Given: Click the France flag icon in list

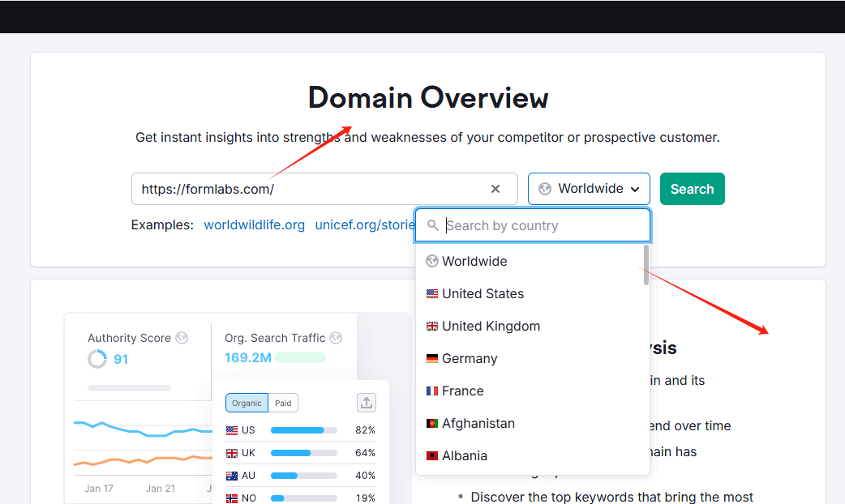Looking at the screenshot, I should pos(431,391).
